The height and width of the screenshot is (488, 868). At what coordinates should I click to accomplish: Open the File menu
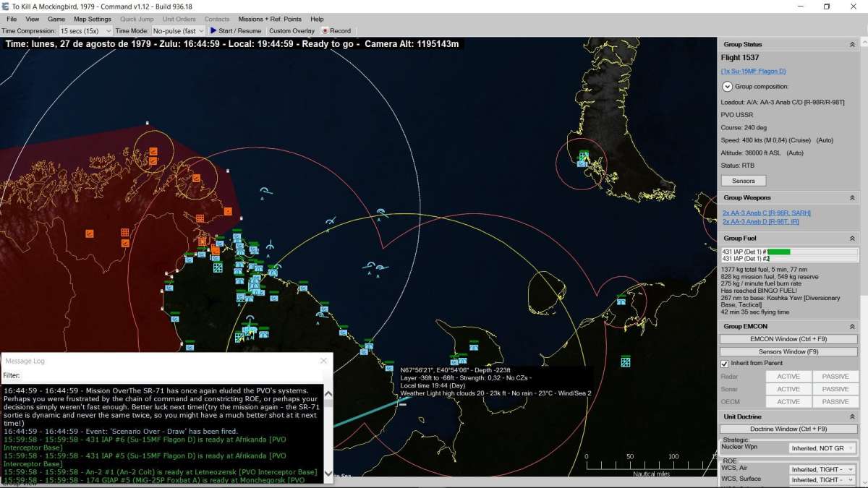12,19
